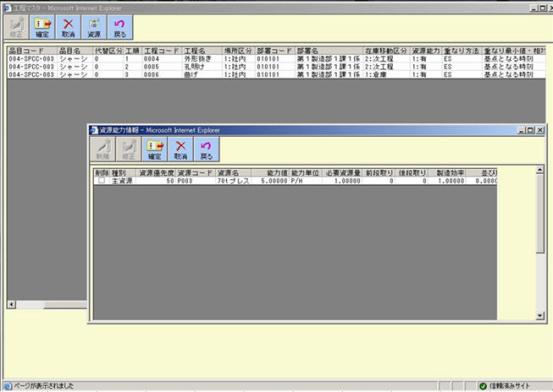The height and width of the screenshot is (392, 553).
Task: Click 確定 icon in main window toolbar
Action: 42,27
